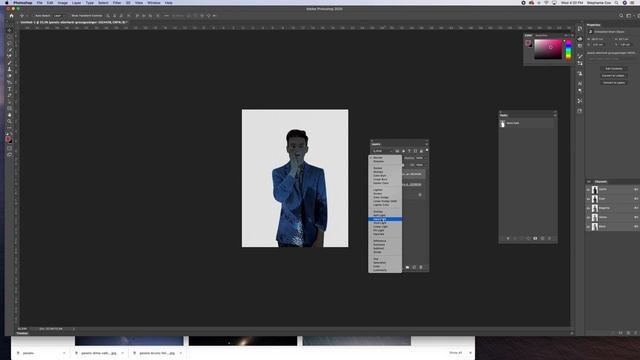Toggle Quick Mask mode icon

[x=10, y=148]
